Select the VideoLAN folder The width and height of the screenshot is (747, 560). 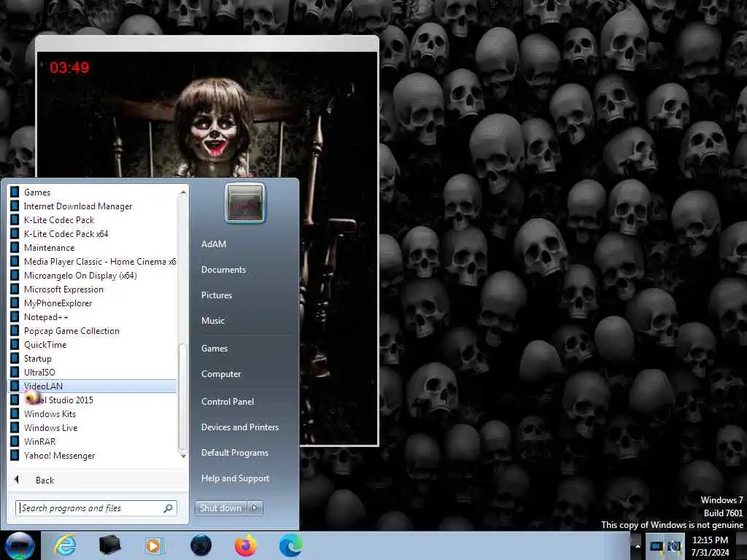(x=93, y=386)
